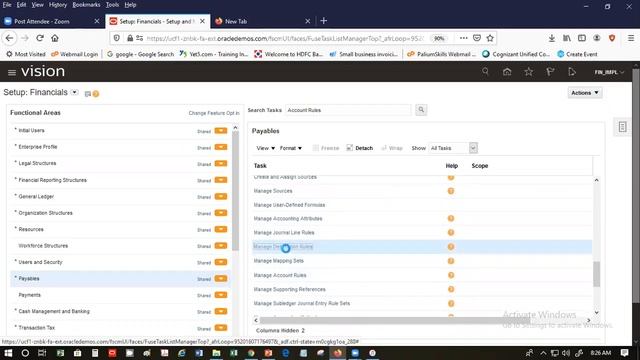Open Manage Subledger Journal Entry Rule Sets
This screenshot has width=640, height=360.
click(302, 304)
